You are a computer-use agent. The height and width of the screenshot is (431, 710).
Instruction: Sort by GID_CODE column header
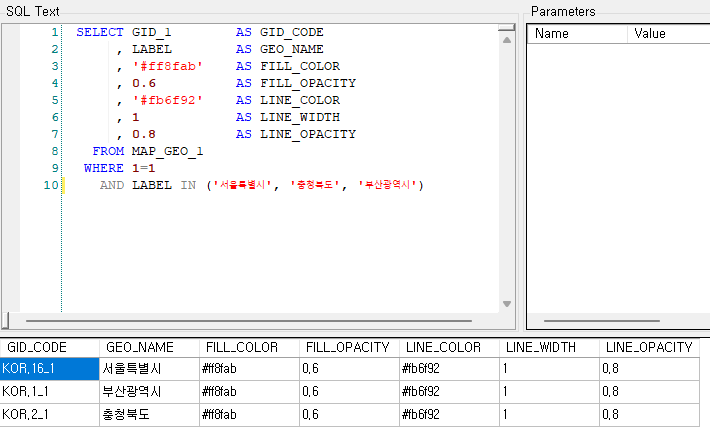[50, 347]
